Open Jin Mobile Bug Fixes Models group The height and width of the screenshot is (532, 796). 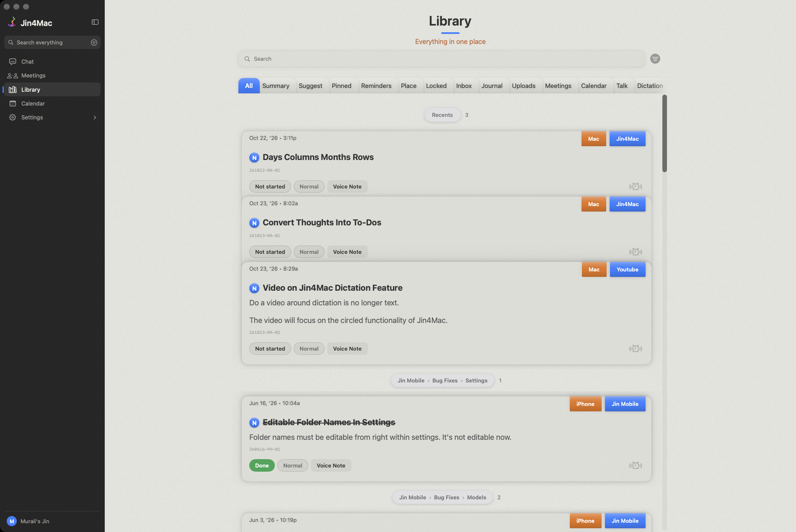click(443, 497)
